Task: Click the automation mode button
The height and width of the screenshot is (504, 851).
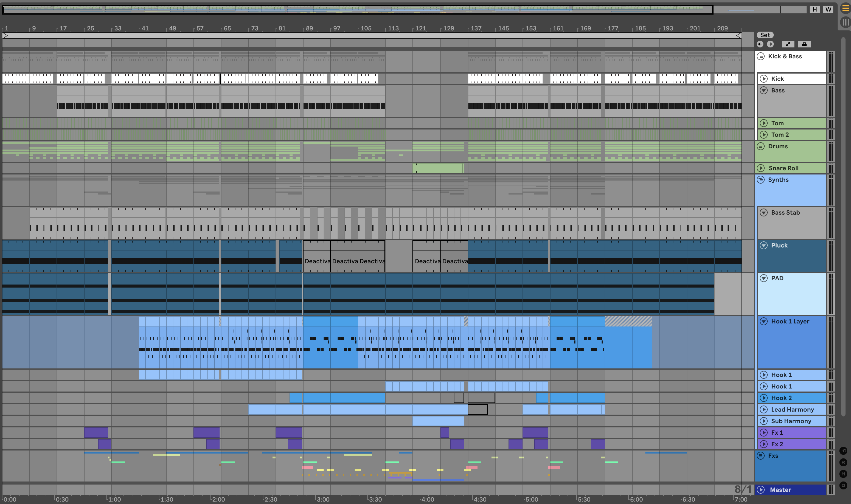Action: [788, 44]
